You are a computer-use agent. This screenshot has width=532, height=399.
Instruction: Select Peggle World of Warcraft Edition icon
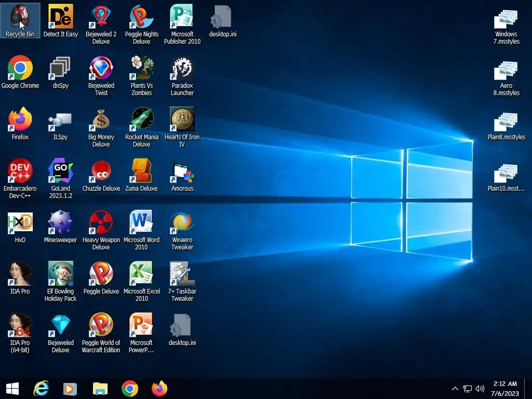(x=101, y=333)
